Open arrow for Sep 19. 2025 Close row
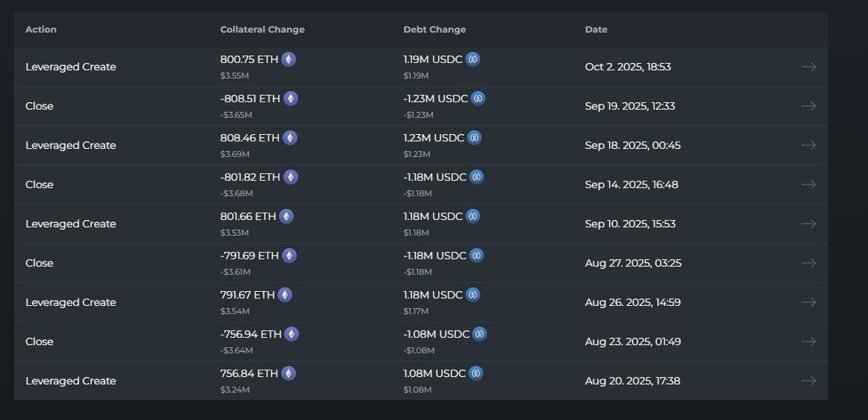This screenshot has width=868, height=420. (808, 106)
